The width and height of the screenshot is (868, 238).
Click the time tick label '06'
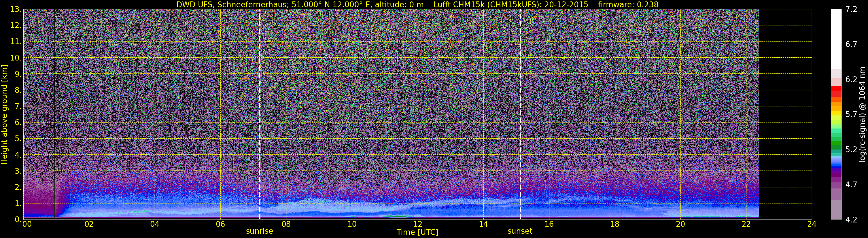point(220,224)
